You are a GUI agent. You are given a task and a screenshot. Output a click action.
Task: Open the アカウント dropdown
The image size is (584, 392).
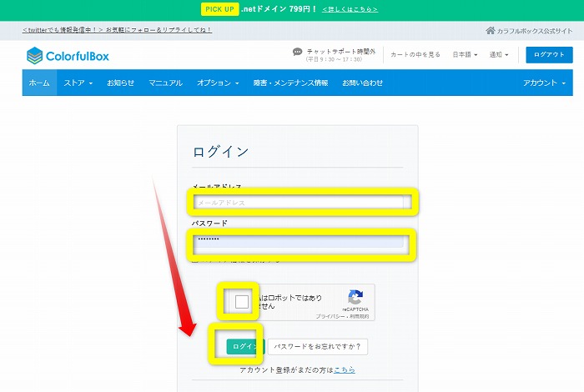coord(544,83)
